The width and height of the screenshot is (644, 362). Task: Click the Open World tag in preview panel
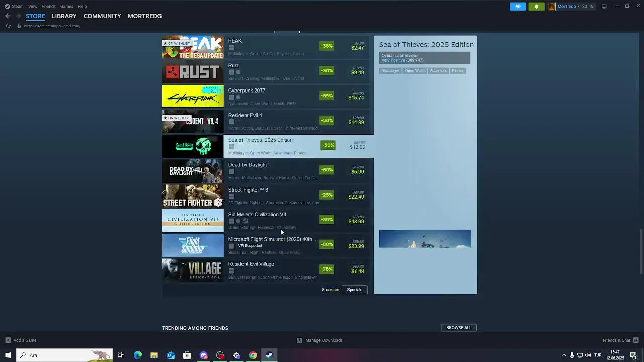(x=415, y=71)
